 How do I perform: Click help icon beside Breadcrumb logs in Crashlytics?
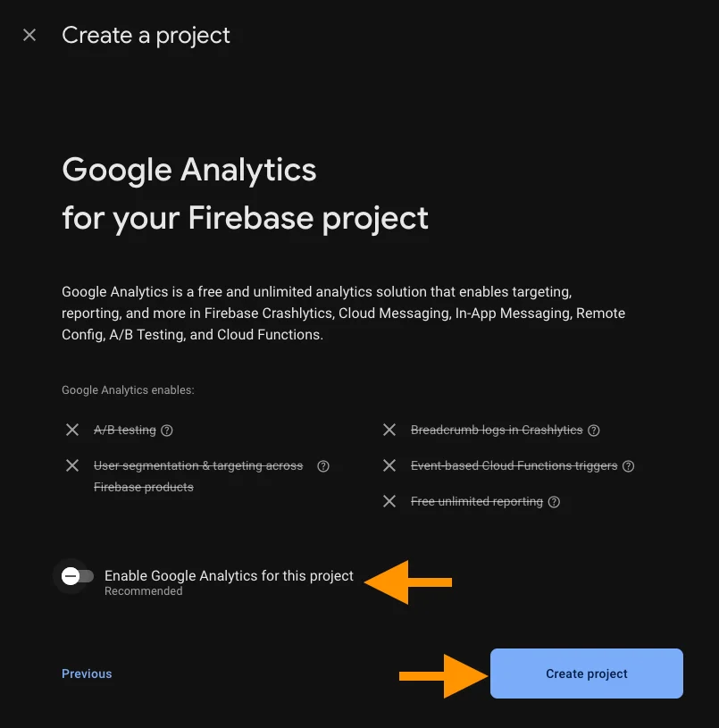(594, 431)
